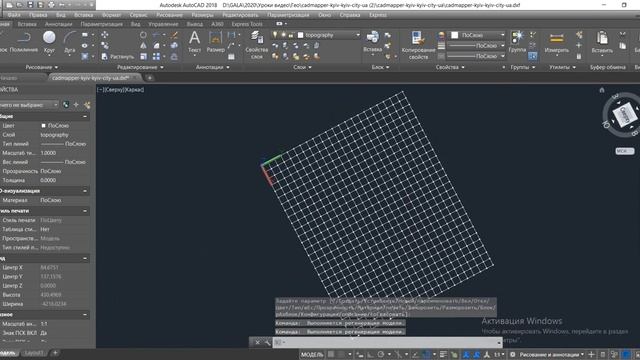Expand the Слои panel
The height and width of the screenshot is (360, 640).
pos(302,67)
